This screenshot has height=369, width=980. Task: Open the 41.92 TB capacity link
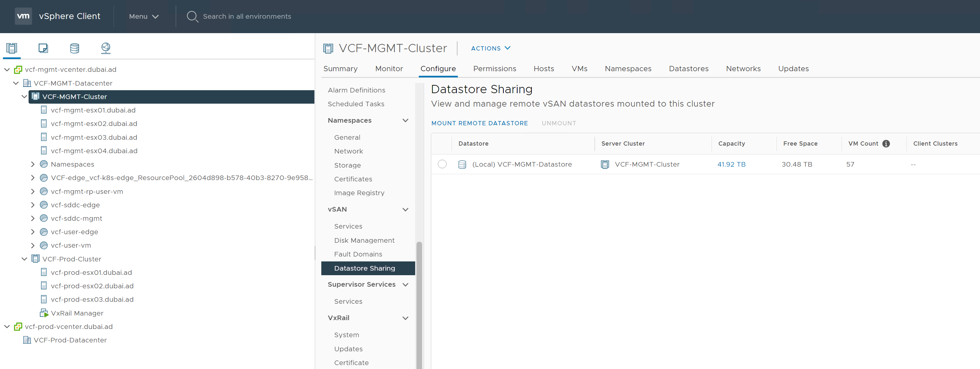[x=731, y=164]
